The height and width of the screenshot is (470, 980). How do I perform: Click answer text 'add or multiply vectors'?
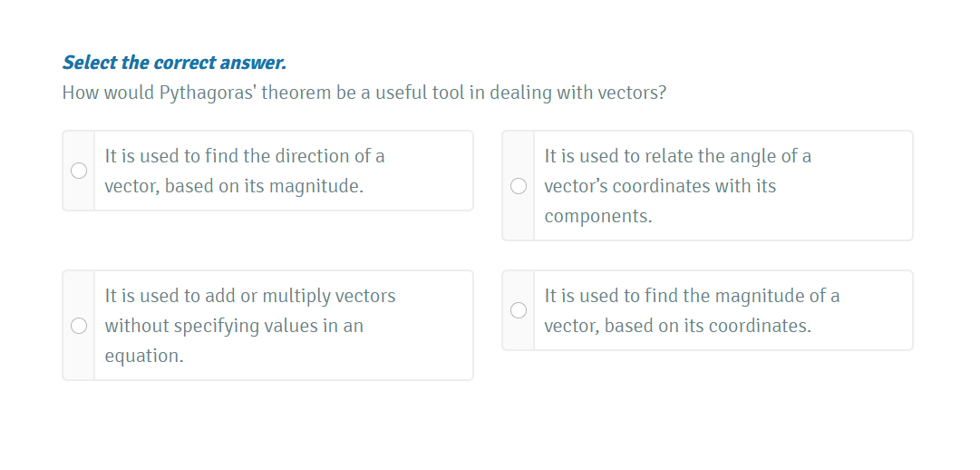(250, 296)
